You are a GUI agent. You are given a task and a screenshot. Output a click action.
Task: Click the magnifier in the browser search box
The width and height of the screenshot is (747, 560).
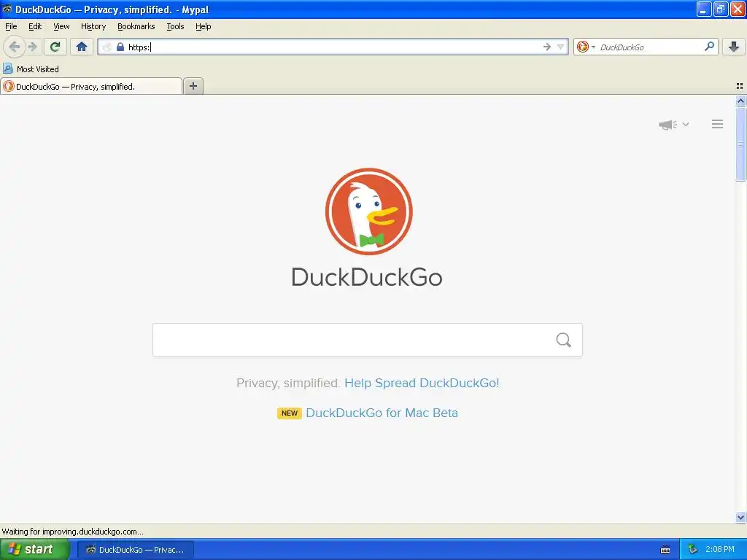[x=709, y=46]
